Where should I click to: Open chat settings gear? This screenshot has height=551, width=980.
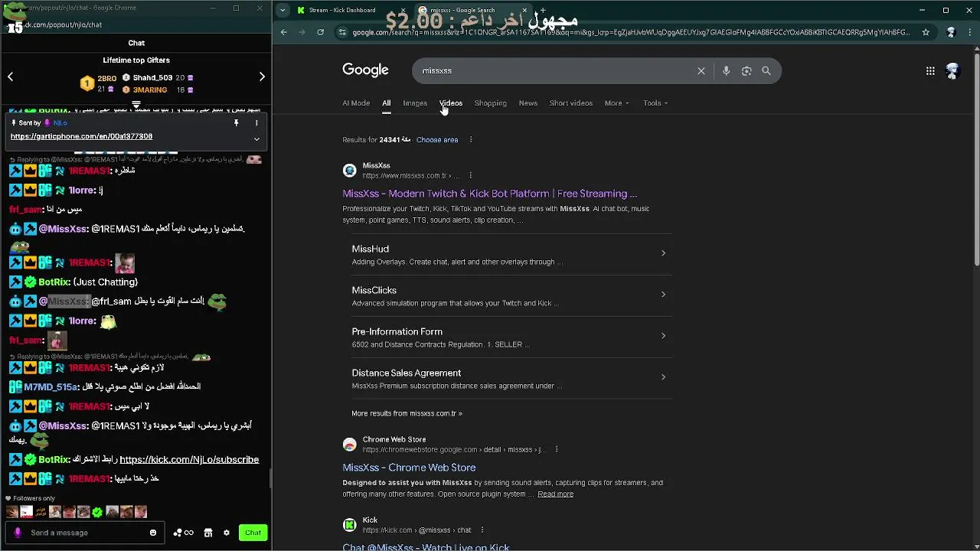coord(226,533)
